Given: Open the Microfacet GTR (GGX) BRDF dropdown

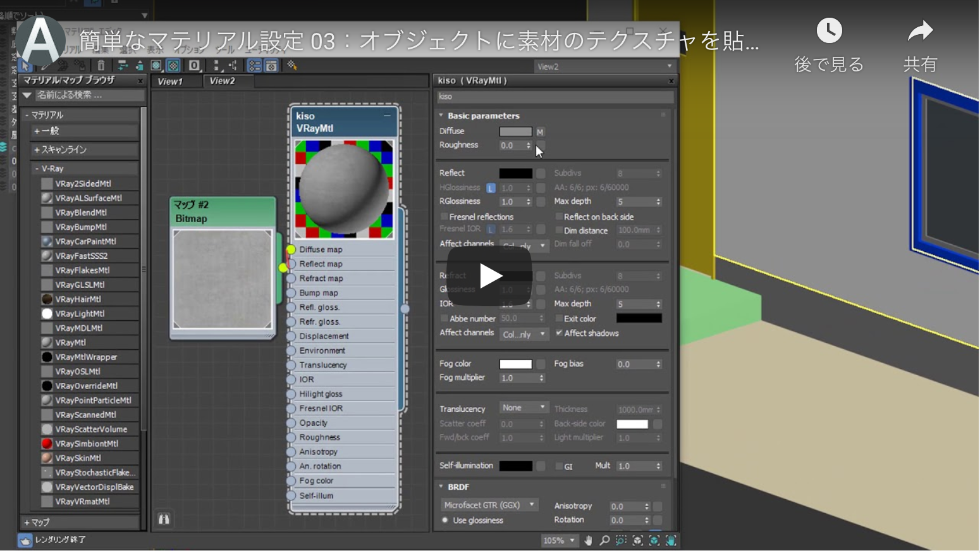Looking at the screenshot, I should point(489,505).
